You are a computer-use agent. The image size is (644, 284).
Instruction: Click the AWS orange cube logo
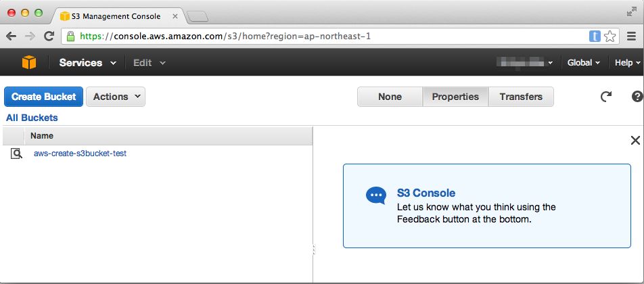pyautogui.click(x=28, y=63)
